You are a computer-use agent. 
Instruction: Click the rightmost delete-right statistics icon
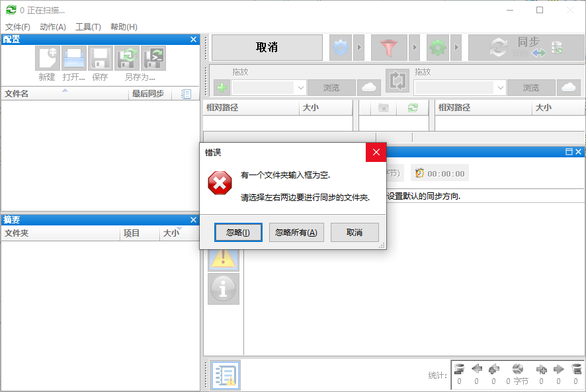[x=577, y=370]
